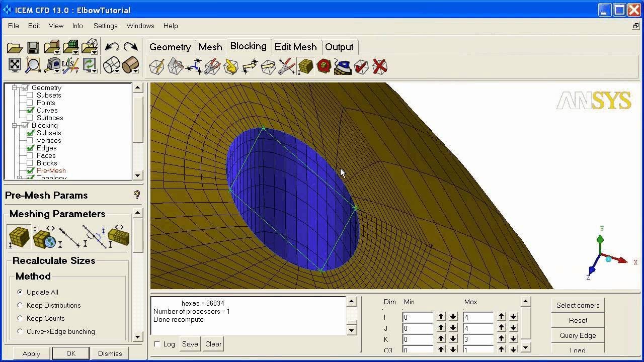
Task: Click the Dismiss button
Action: point(110,353)
